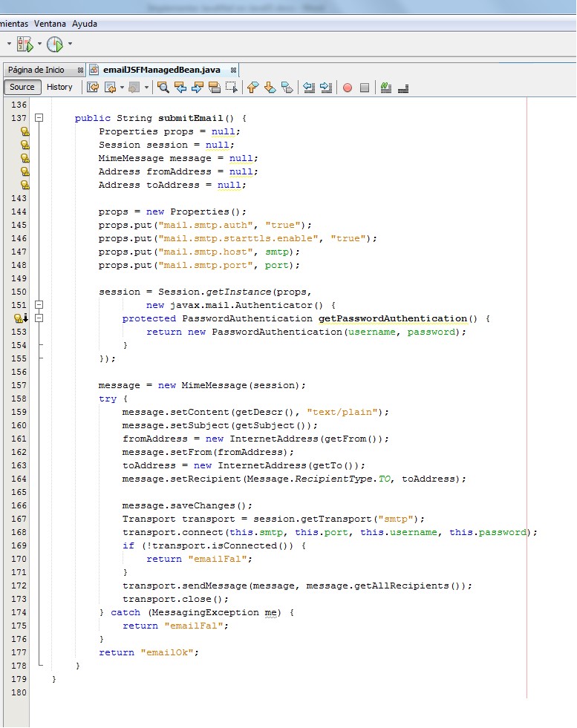Click "text/plain" string literal

coord(342,412)
